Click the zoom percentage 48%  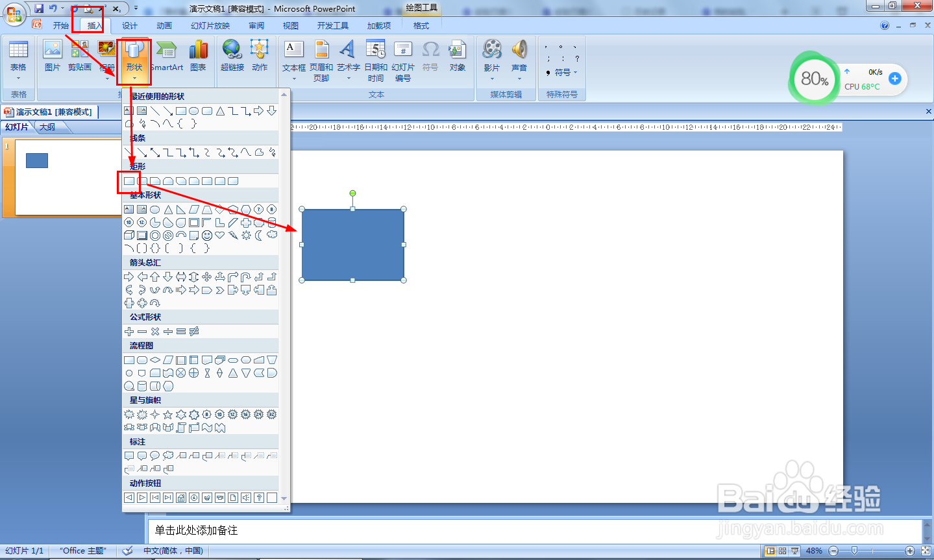(x=814, y=551)
